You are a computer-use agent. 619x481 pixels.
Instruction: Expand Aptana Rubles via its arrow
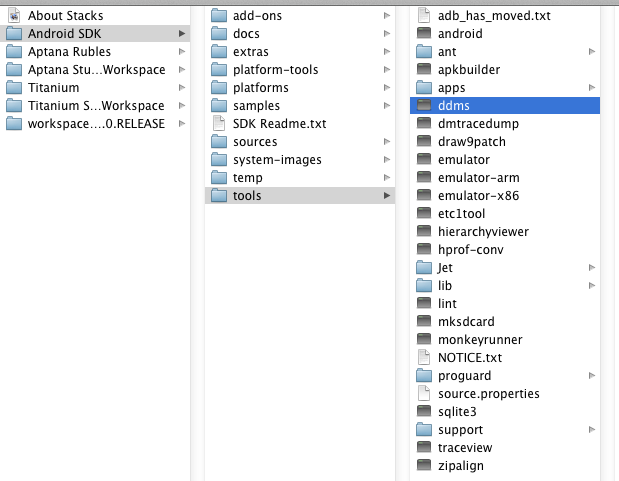[182, 52]
